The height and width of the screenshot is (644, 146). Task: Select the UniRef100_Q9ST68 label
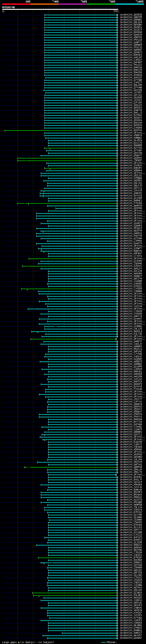pyautogui.click(x=131, y=153)
